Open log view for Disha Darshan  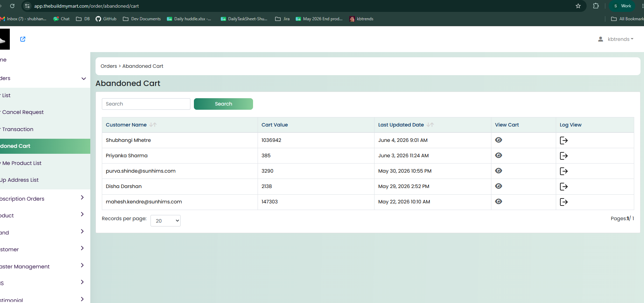tap(563, 187)
